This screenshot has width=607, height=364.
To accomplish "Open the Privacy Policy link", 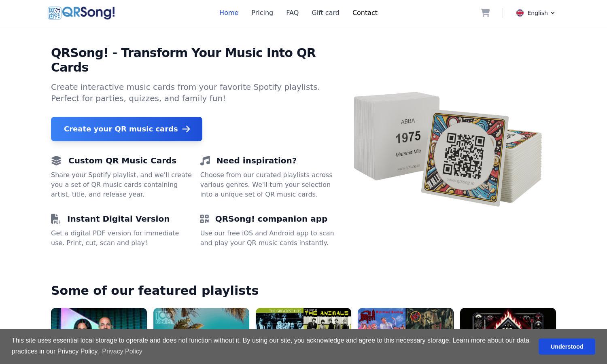I will (x=122, y=351).
